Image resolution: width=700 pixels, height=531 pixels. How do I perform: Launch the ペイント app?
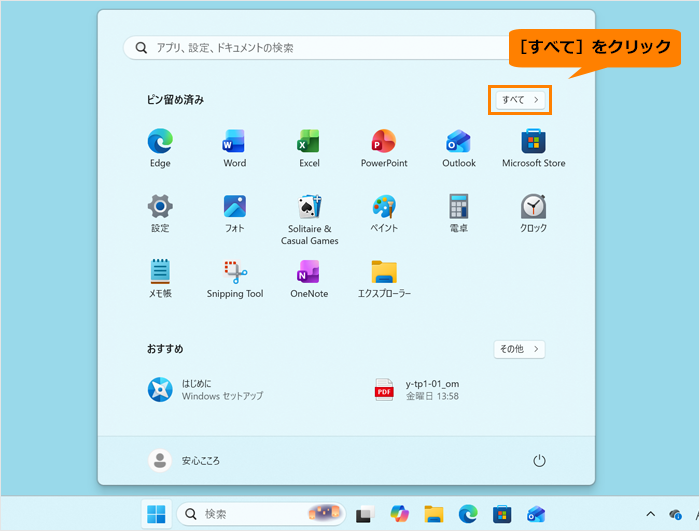384,213
